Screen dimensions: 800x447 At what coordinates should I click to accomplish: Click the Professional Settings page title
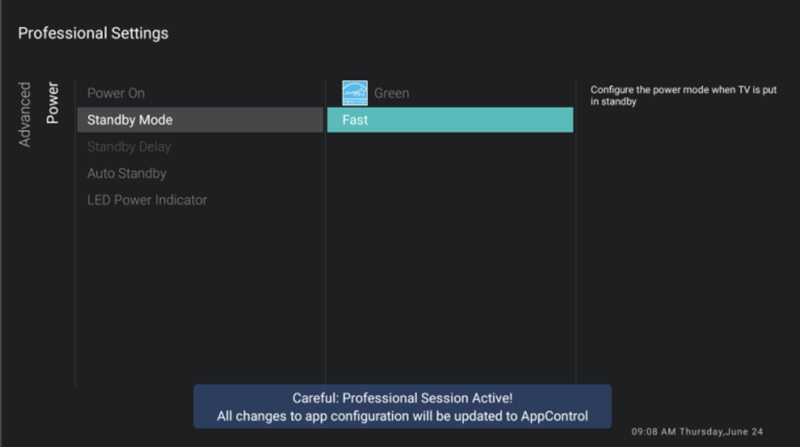(x=93, y=33)
